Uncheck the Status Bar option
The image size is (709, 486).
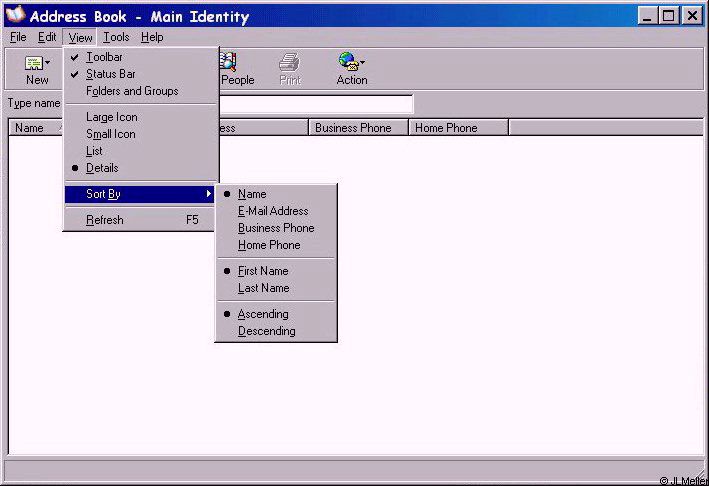tap(110, 74)
